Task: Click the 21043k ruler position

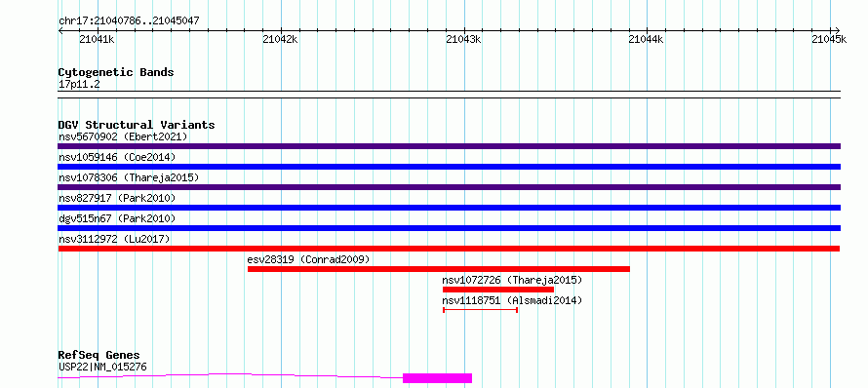Action: tap(463, 39)
